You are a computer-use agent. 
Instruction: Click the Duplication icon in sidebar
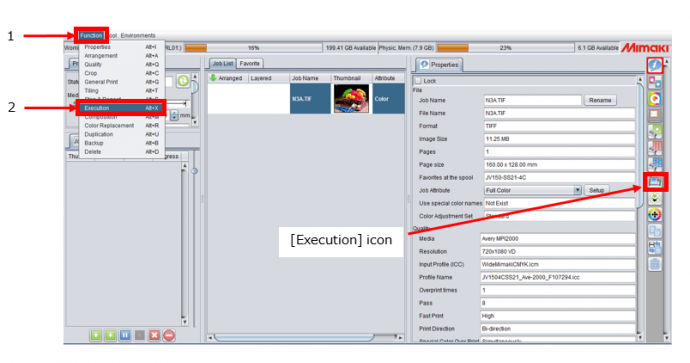pos(655,231)
